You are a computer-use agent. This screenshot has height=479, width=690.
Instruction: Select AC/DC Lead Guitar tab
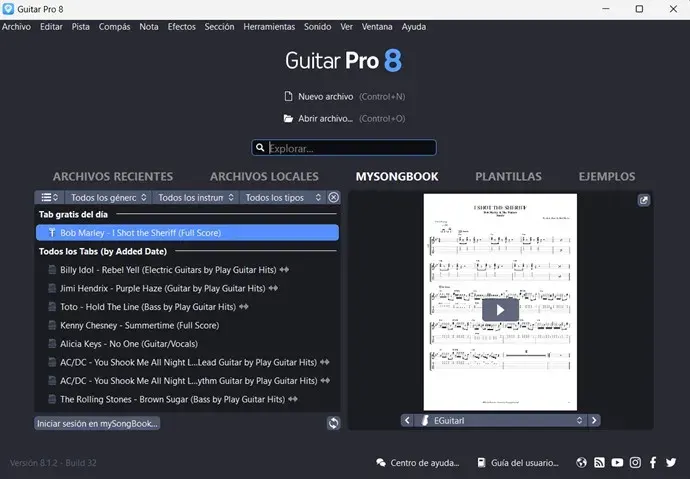[187, 362]
